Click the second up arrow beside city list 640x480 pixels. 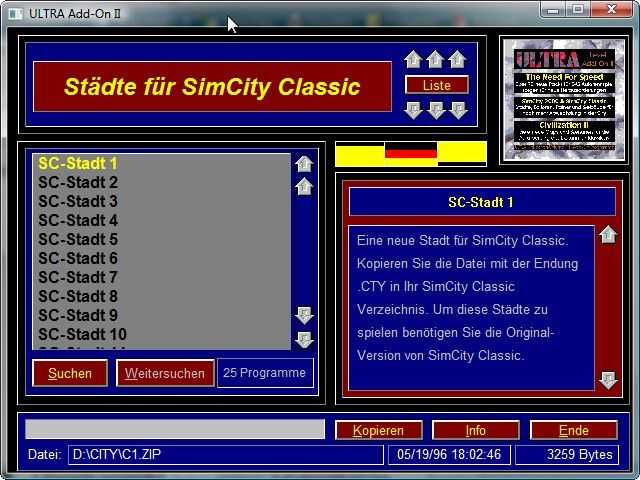click(304, 186)
